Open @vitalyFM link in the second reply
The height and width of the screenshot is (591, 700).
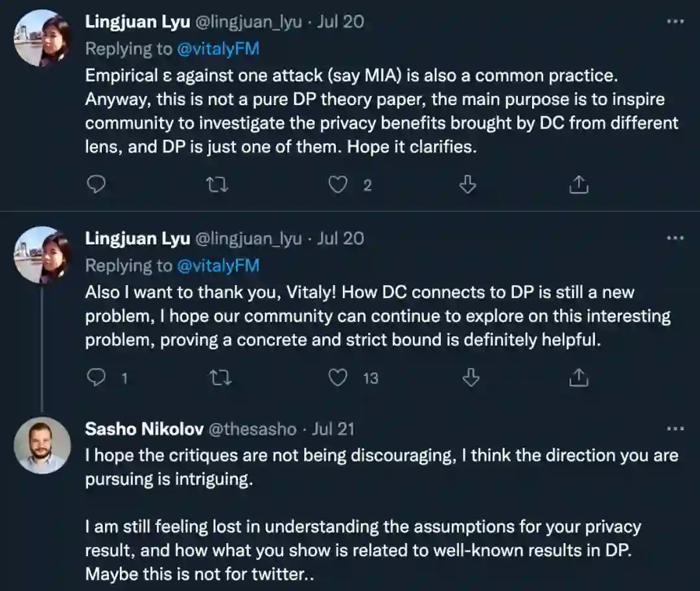tap(217, 266)
